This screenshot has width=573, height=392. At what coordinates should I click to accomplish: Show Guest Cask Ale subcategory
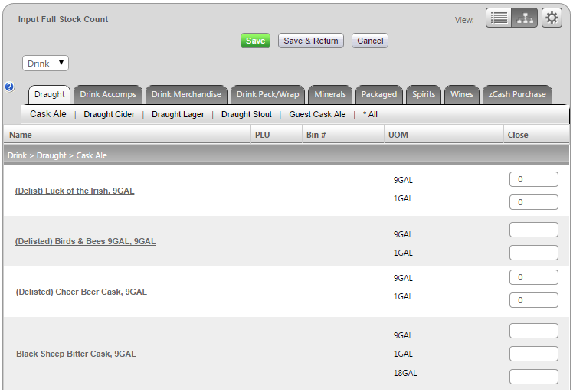(317, 115)
